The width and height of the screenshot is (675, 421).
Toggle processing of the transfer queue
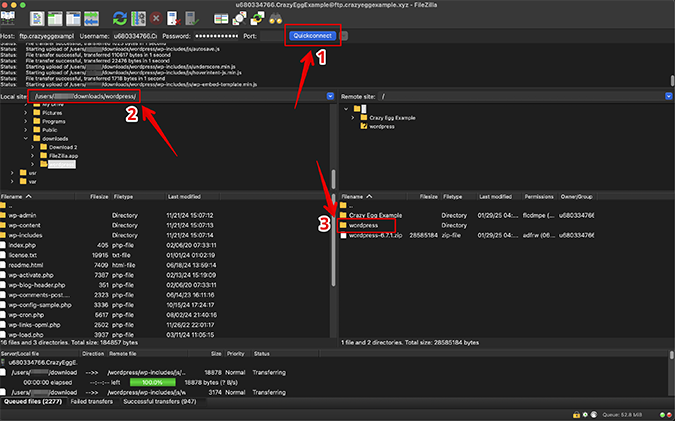[x=138, y=19]
